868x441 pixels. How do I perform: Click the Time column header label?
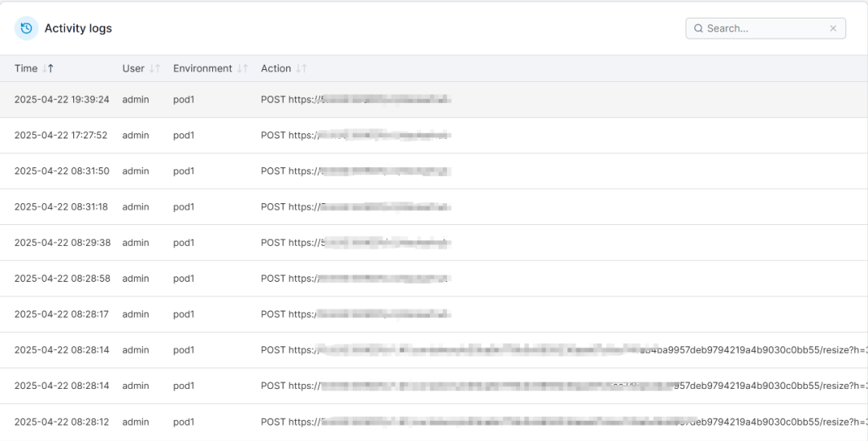pyautogui.click(x=26, y=69)
